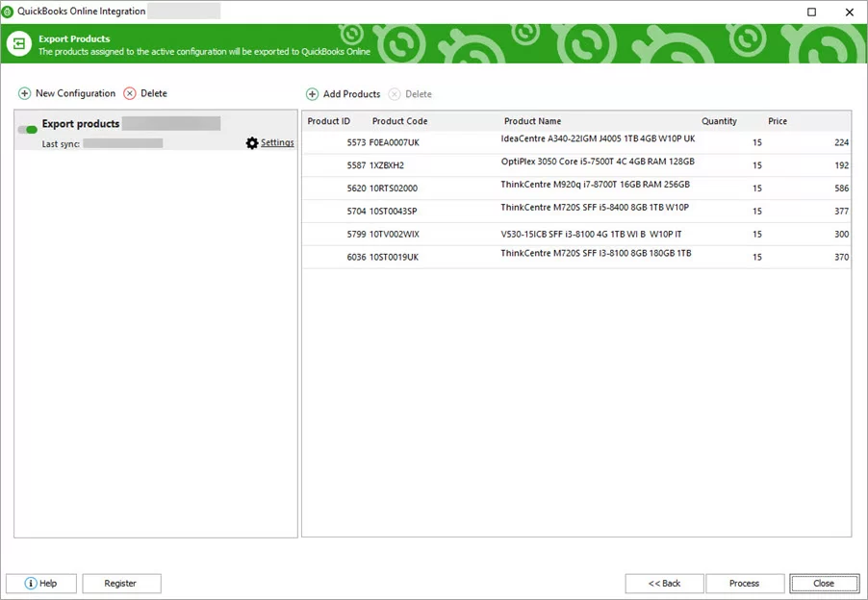This screenshot has width=868, height=600.
Task: Click price value 300
Action: coord(841,235)
